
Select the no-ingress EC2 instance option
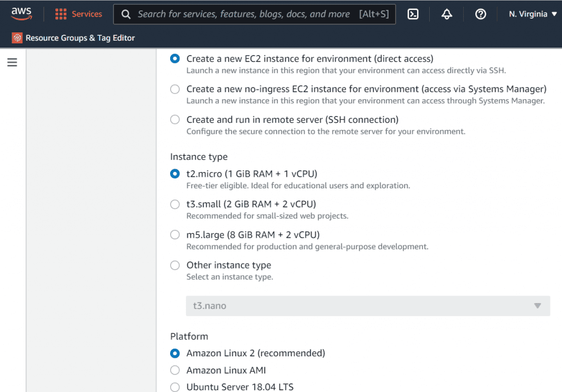(x=175, y=89)
